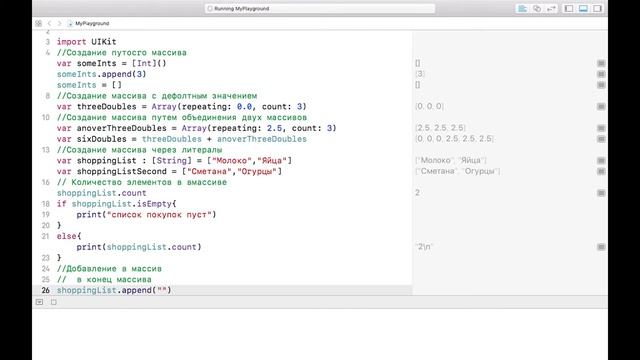This screenshot has width=640, height=360.
Task: Click line number 18 in the gutter
Action: point(45,204)
